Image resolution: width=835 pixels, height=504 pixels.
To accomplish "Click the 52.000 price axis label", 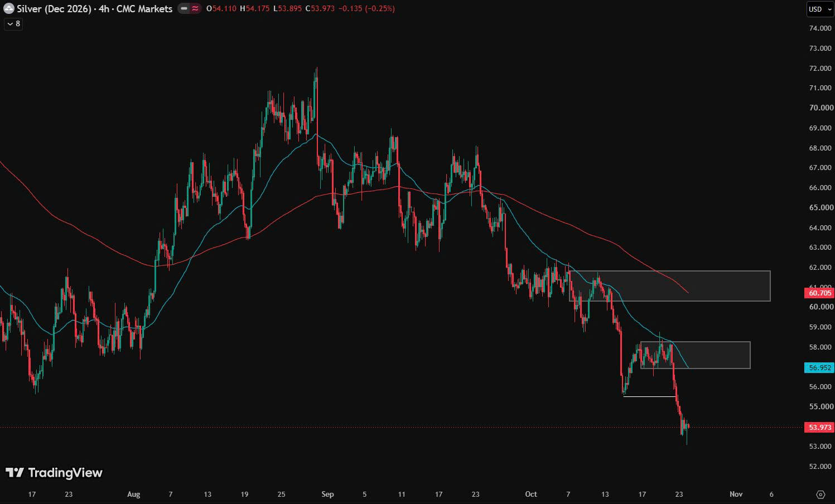I will coord(820,466).
